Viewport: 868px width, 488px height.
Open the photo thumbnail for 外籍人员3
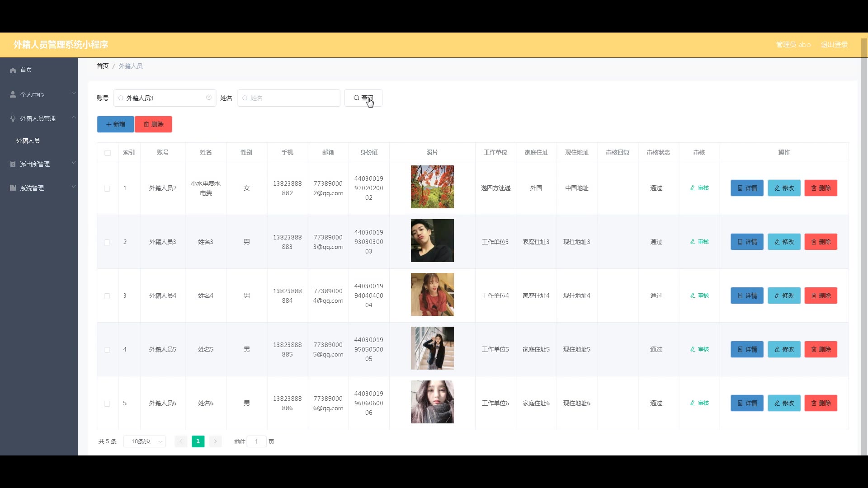(x=432, y=240)
